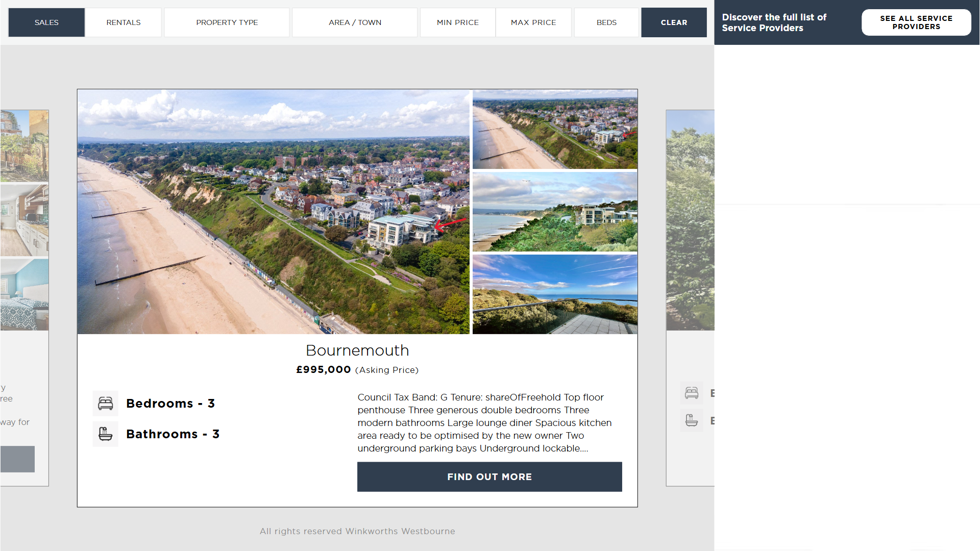
Task: Open the Min Price dropdown
Action: (x=458, y=22)
